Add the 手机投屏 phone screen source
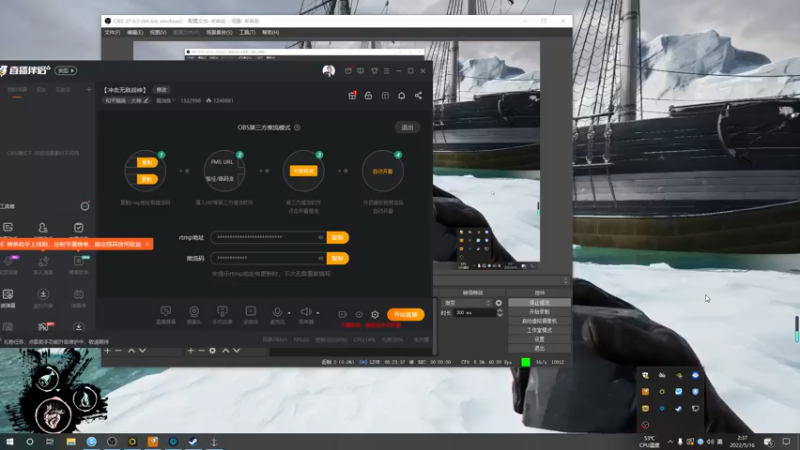Image resolution: width=800 pixels, height=450 pixels. pos(222,315)
